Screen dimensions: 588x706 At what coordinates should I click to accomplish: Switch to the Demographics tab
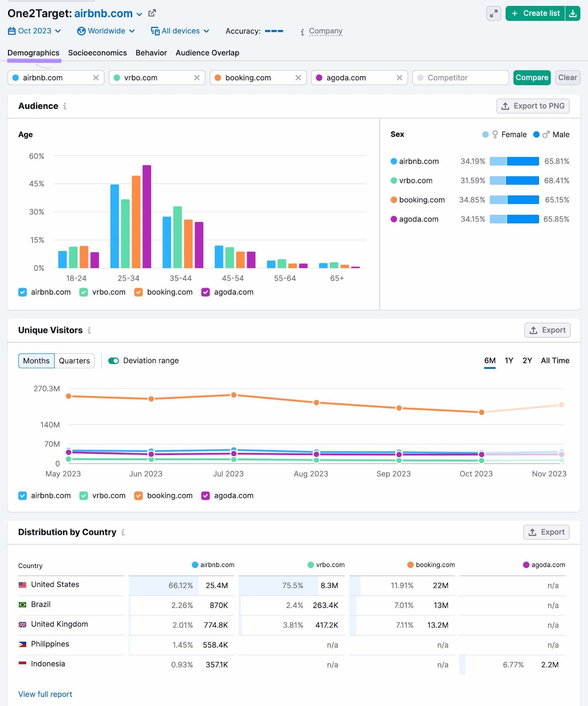[34, 53]
